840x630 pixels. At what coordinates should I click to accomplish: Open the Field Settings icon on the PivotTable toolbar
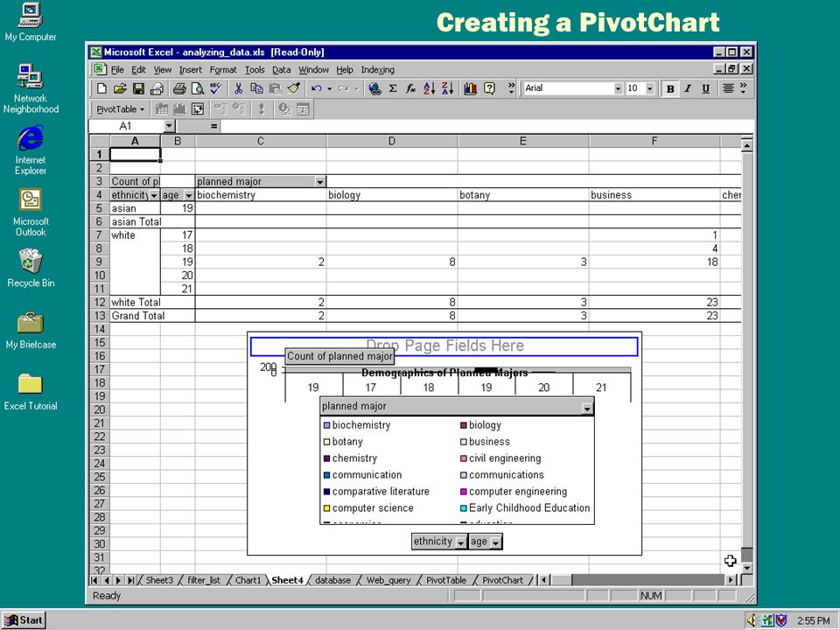(284, 109)
